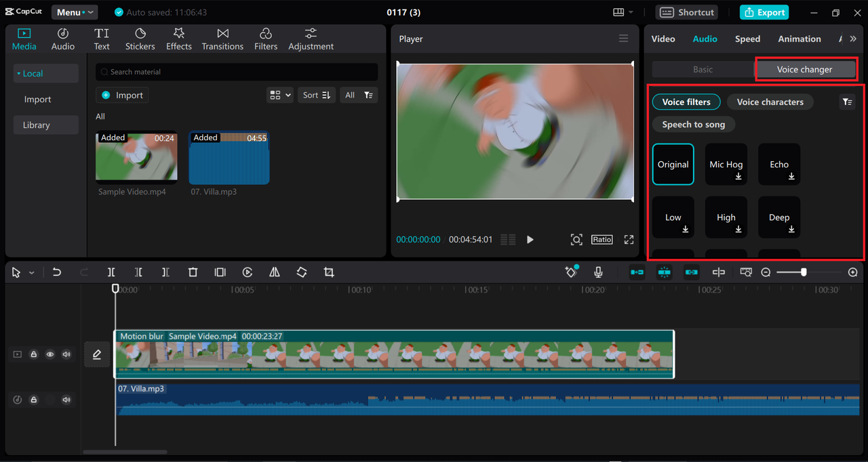Open the Sort dropdown
The image size is (868, 462).
(x=317, y=96)
